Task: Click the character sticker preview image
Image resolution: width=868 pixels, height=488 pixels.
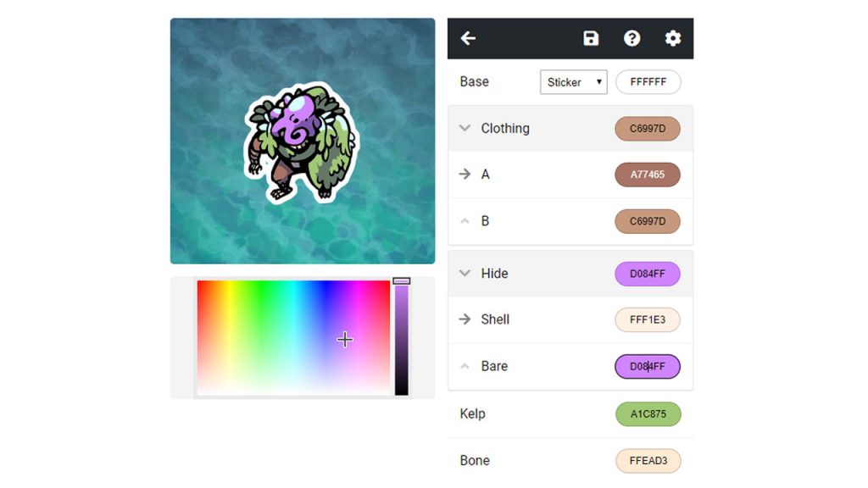Action: click(x=302, y=141)
